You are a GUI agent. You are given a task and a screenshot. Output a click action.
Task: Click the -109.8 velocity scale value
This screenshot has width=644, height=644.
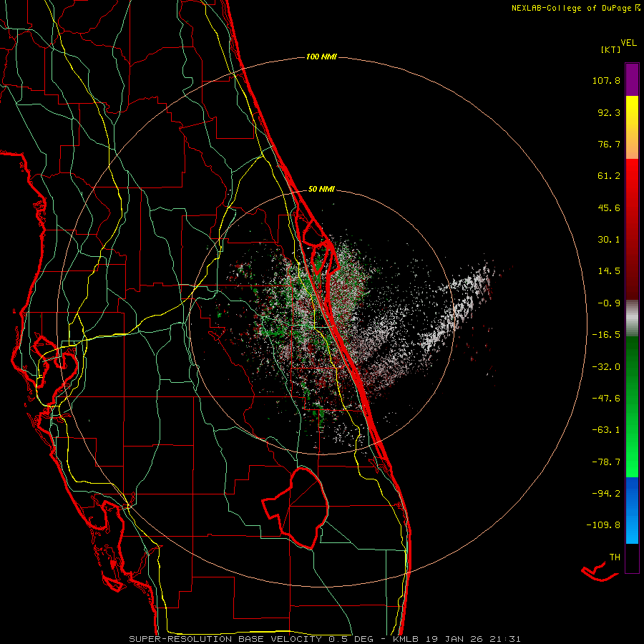pyautogui.click(x=604, y=525)
